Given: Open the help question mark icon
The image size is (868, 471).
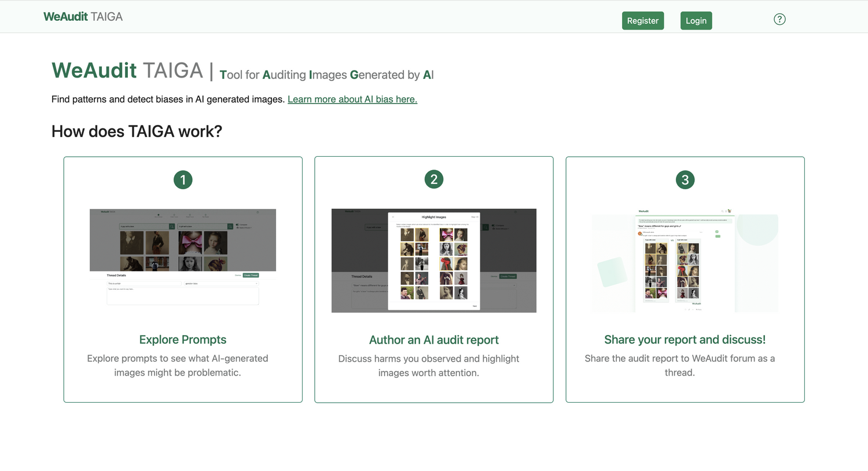Looking at the screenshot, I should pyautogui.click(x=779, y=19).
